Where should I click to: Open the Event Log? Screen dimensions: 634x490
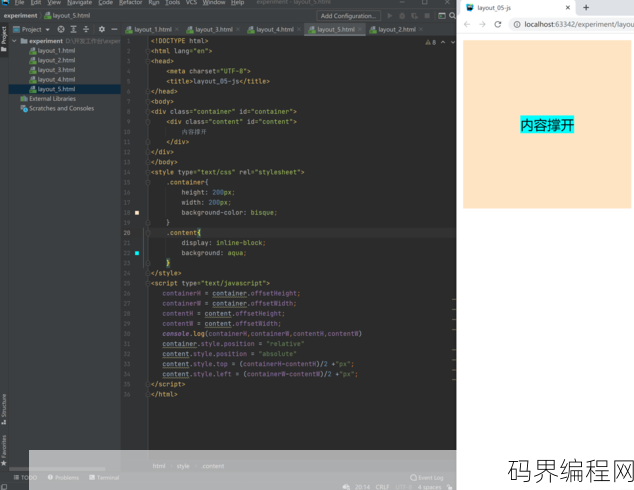coord(427,477)
